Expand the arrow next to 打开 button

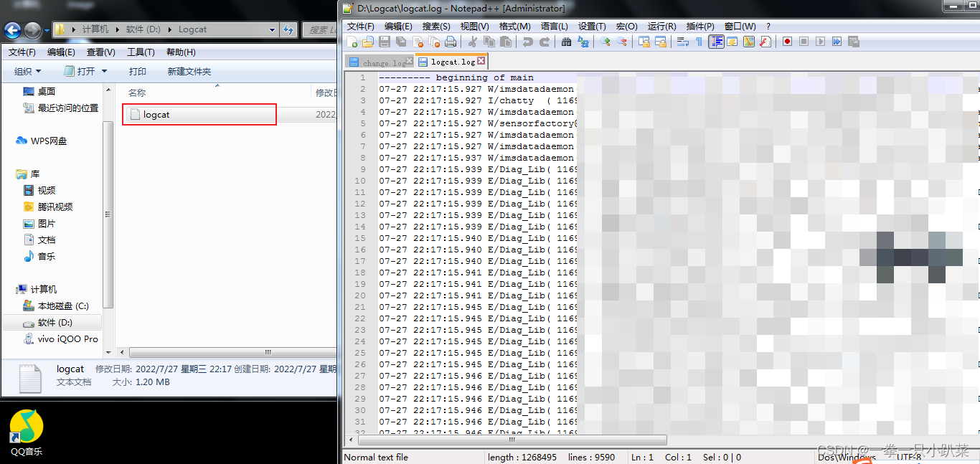pyautogui.click(x=104, y=72)
